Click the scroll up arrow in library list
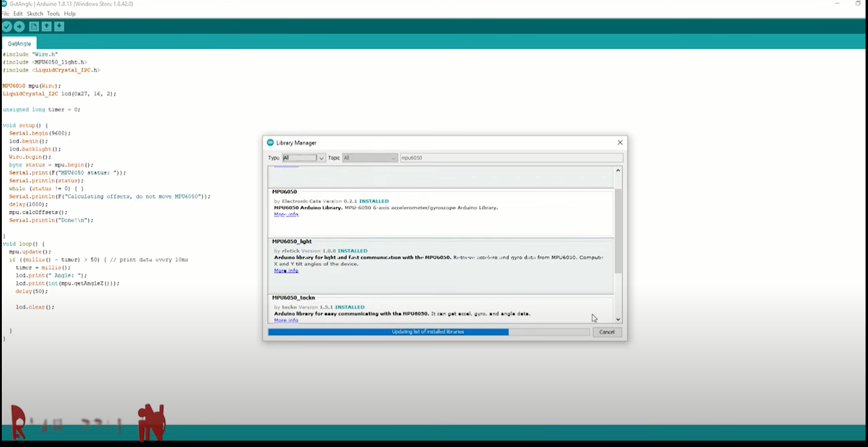Image resolution: width=868 pixels, height=447 pixels. click(x=618, y=171)
